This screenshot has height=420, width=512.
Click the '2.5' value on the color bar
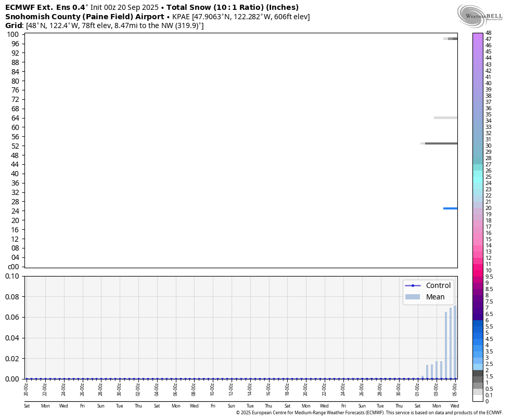[489, 364]
